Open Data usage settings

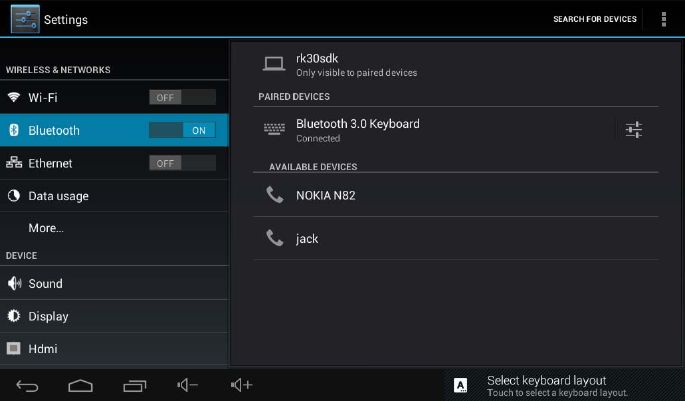point(114,196)
